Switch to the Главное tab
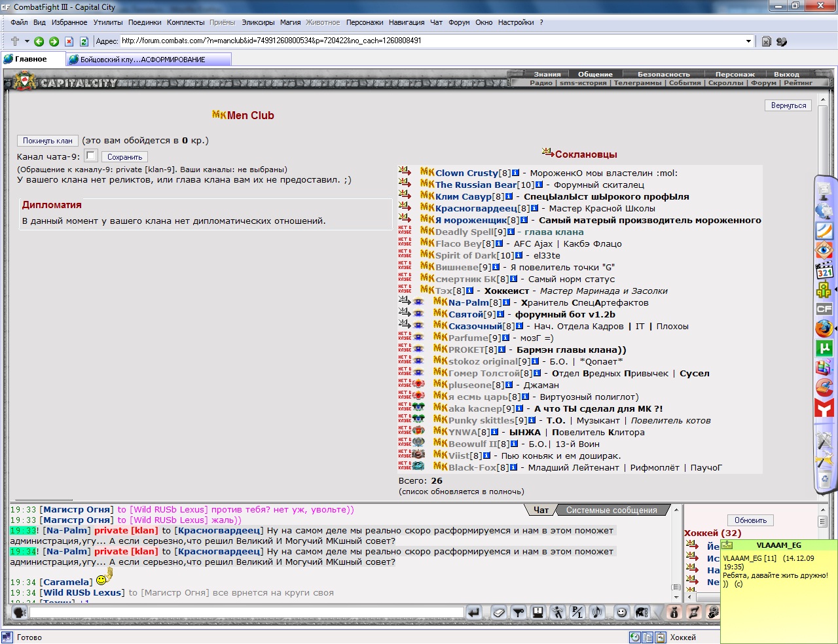 [33, 59]
